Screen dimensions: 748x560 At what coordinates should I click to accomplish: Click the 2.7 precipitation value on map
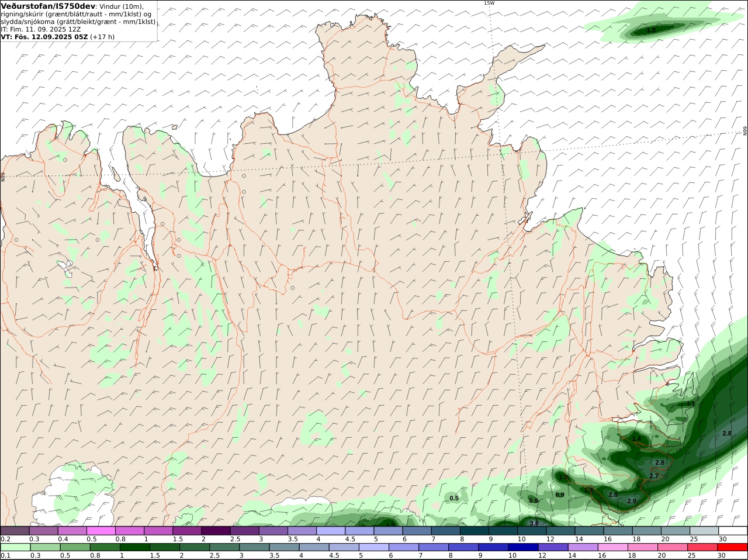[x=654, y=476]
